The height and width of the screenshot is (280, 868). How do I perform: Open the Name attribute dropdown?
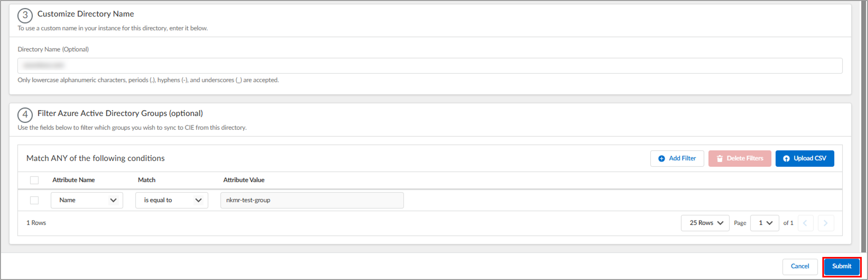point(87,200)
